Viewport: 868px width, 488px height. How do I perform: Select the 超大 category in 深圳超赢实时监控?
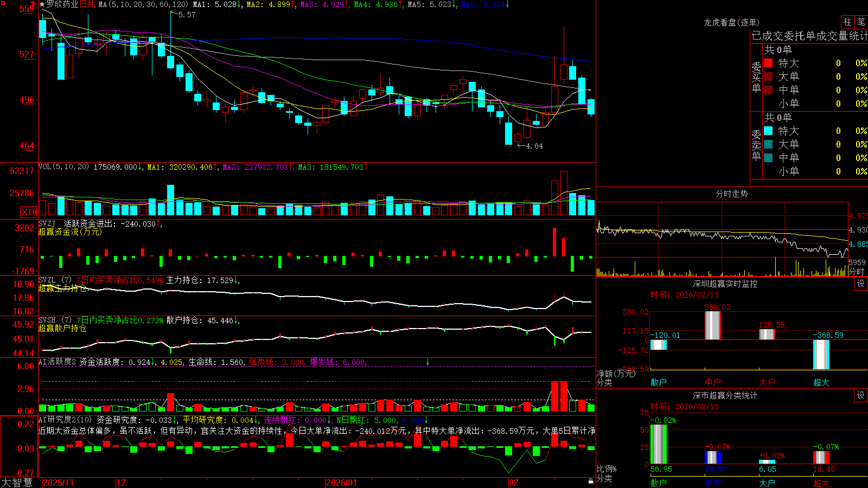click(821, 382)
